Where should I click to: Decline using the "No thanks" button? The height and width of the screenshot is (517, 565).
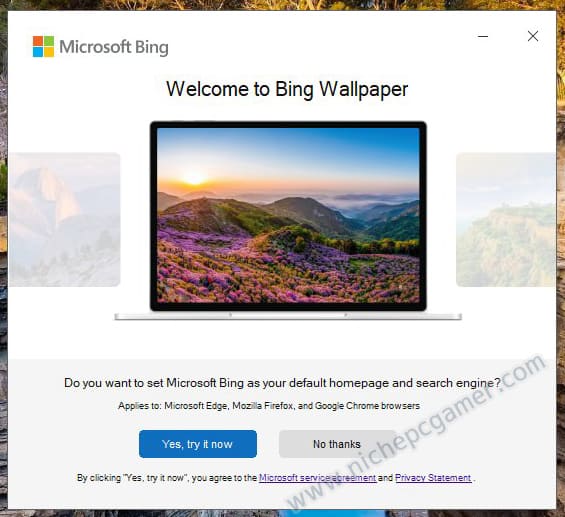pyautogui.click(x=337, y=444)
